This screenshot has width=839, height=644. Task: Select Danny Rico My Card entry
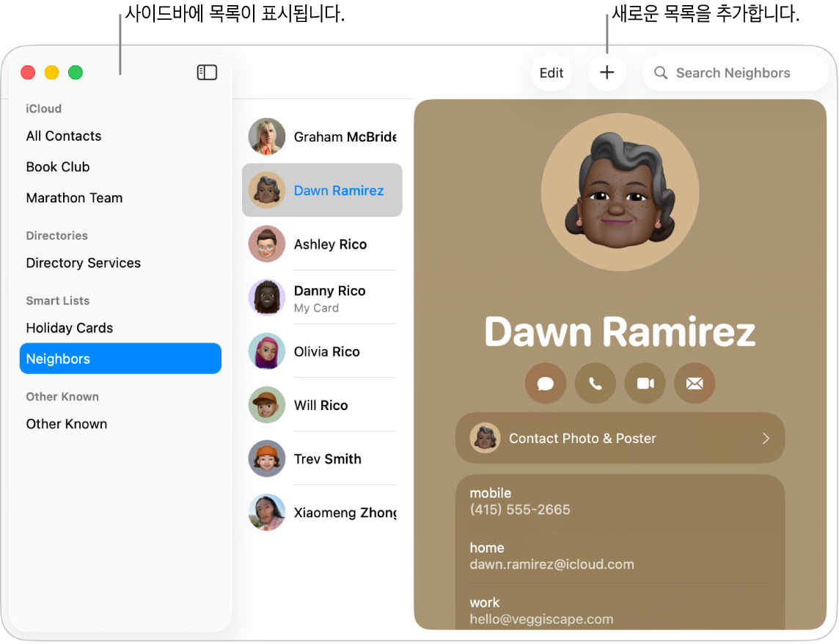click(x=322, y=298)
